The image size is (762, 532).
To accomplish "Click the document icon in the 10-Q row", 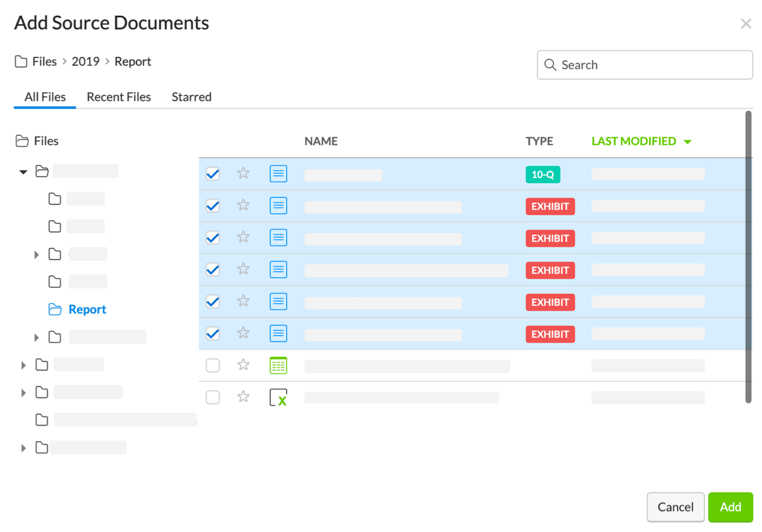I will pos(278,173).
